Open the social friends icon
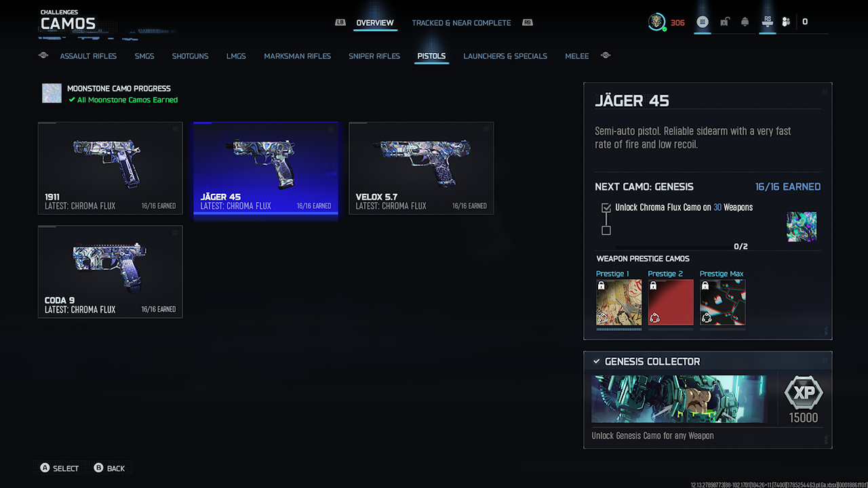This screenshot has height=488, width=868. click(x=786, y=22)
